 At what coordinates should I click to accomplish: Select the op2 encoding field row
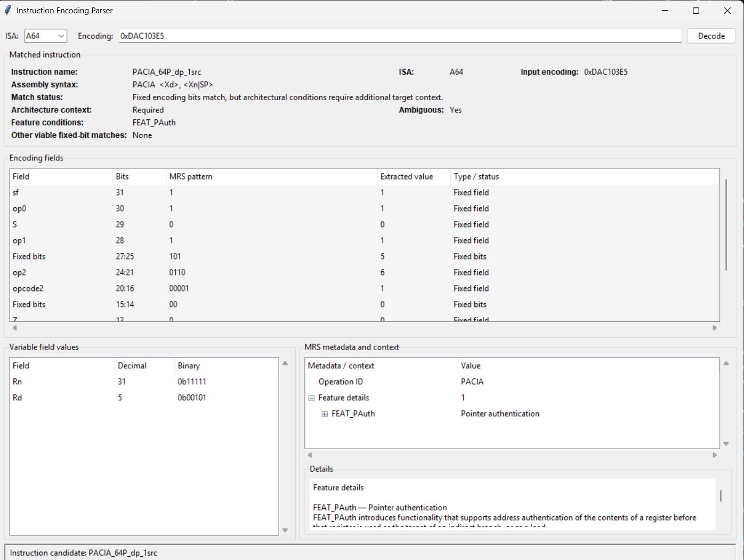365,272
